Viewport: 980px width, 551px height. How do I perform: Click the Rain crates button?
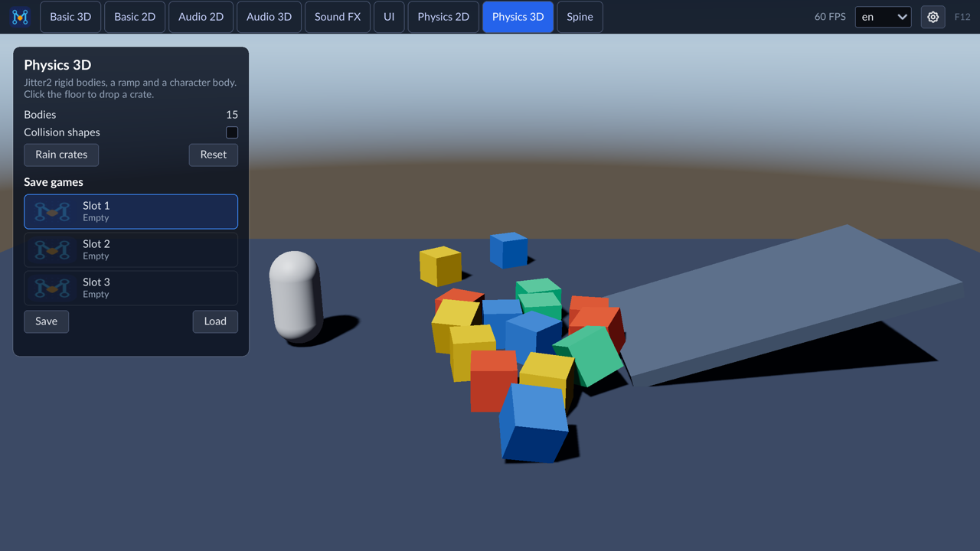61,155
